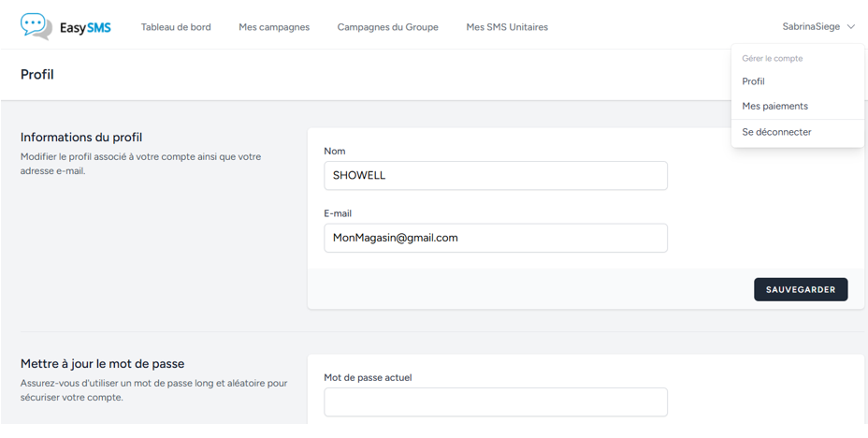Viewport: 868px width, 438px height.
Task: Click the EasySMS speech bubble logo icon
Action: 36,26
